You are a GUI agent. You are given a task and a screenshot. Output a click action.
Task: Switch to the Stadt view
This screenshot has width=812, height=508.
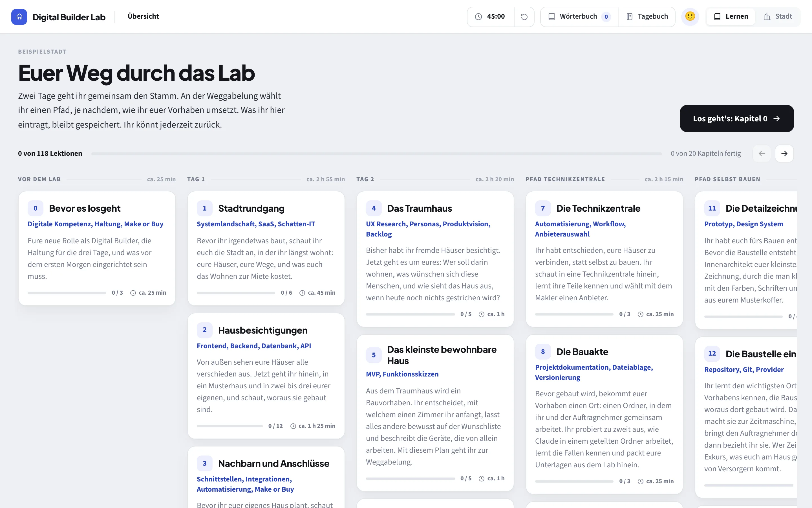pyautogui.click(x=777, y=17)
